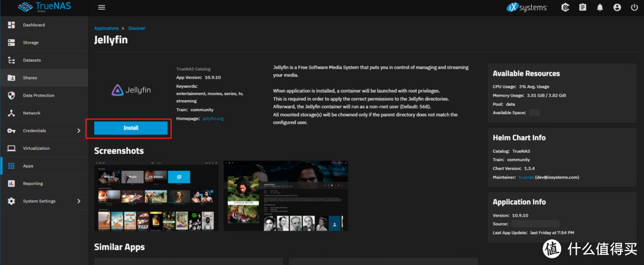The image size is (644, 265).
Task: Open the Reporting menu item
Action: point(44,184)
